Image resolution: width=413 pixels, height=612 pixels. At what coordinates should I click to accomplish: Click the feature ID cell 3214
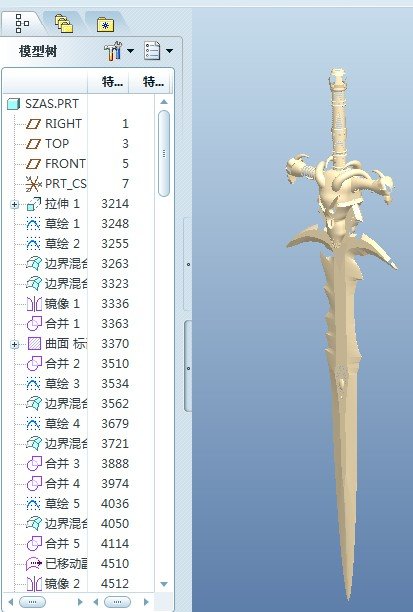[115, 204]
